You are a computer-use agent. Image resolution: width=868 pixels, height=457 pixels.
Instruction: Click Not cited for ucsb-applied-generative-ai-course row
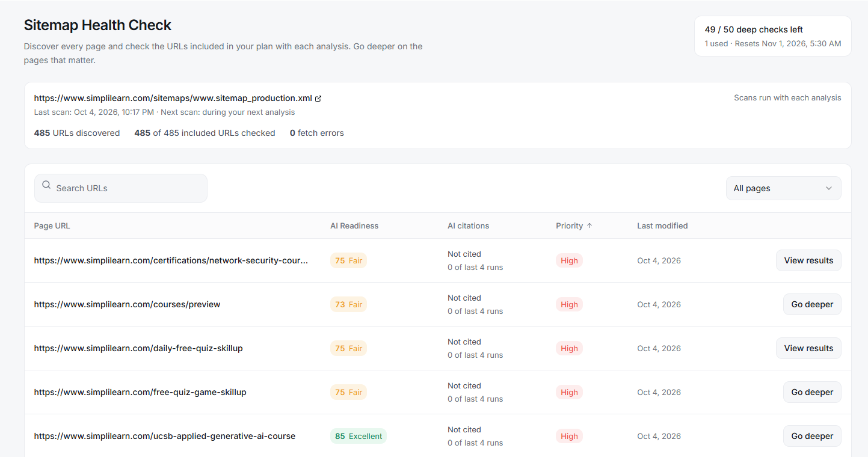coord(464,429)
